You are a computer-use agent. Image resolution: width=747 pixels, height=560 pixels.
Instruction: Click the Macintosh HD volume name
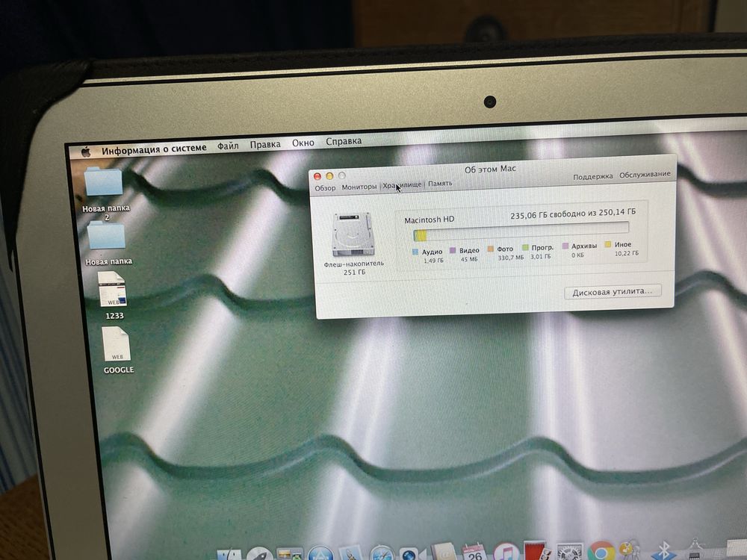pyautogui.click(x=430, y=220)
